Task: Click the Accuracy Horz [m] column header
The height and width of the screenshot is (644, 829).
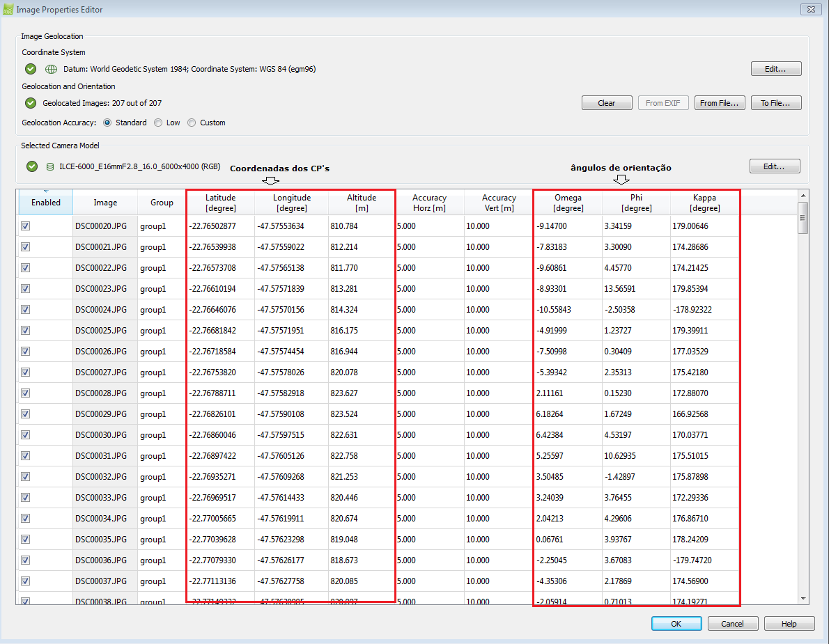Action: point(429,203)
